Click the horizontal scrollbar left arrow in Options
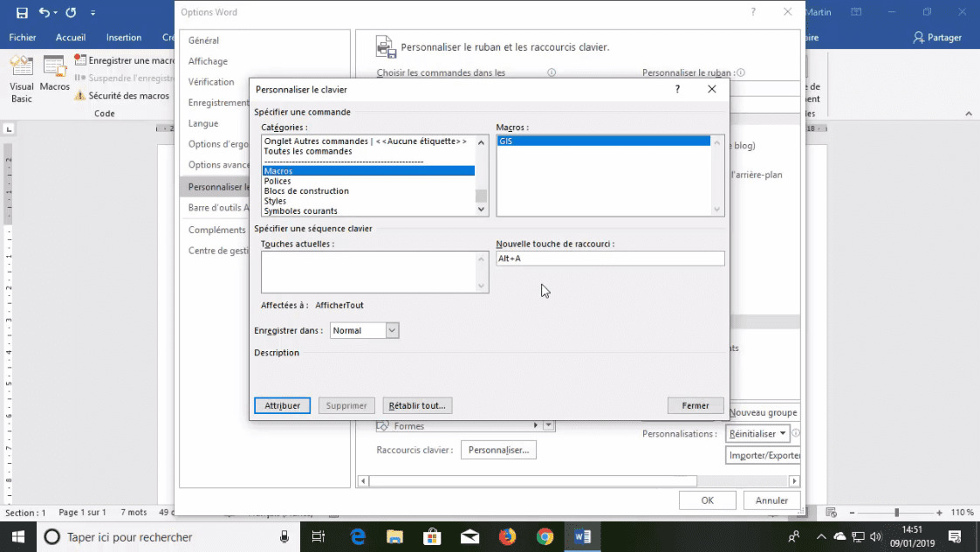The height and width of the screenshot is (552, 980). click(363, 481)
